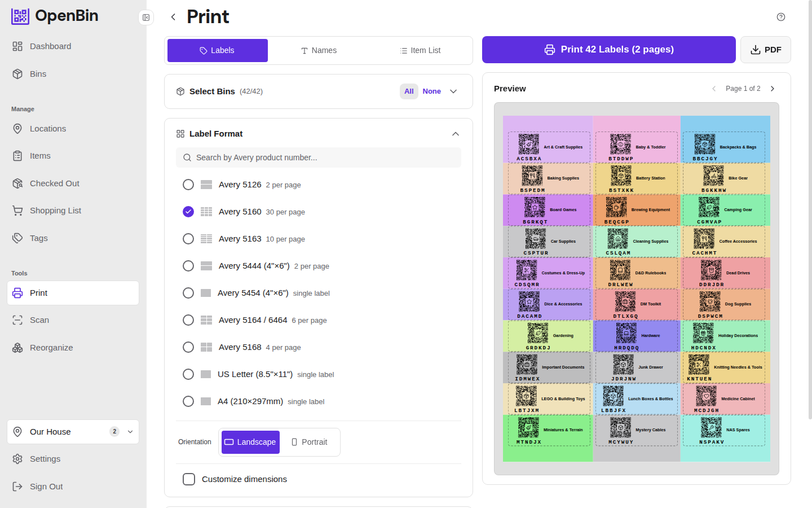The width and height of the screenshot is (812, 508).
Task: Select All bins
Action: pyautogui.click(x=409, y=91)
